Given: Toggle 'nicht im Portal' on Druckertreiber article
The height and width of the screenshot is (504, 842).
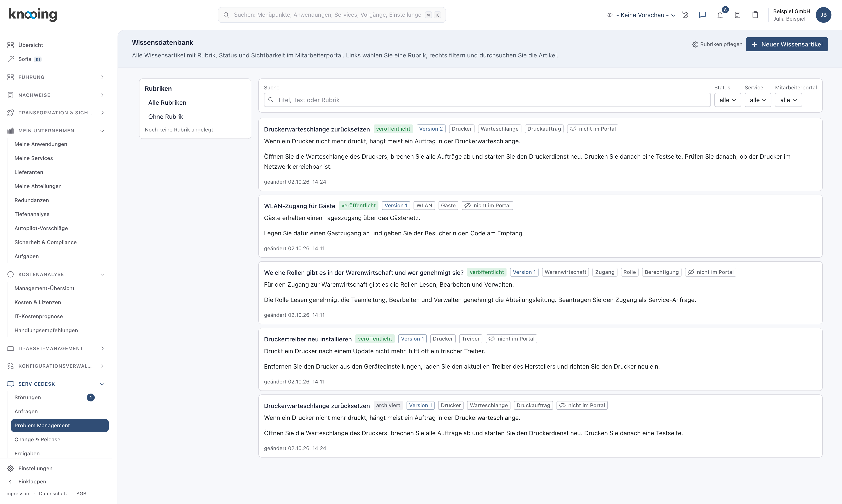Looking at the screenshot, I should pos(511,339).
